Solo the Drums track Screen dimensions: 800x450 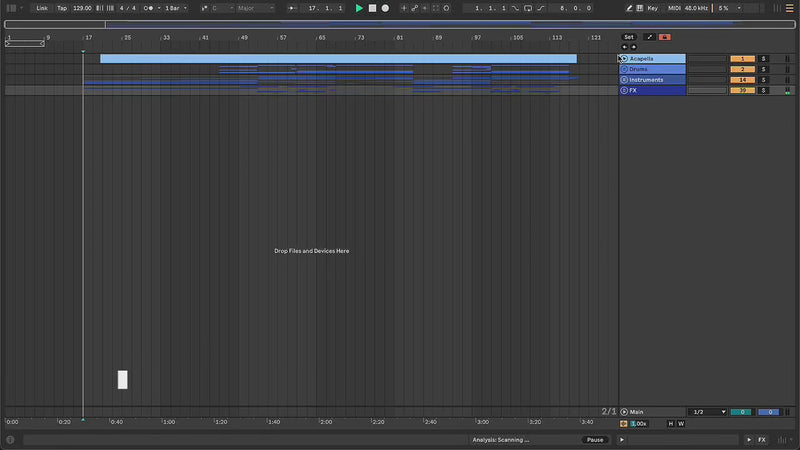(x=763, y=69)
